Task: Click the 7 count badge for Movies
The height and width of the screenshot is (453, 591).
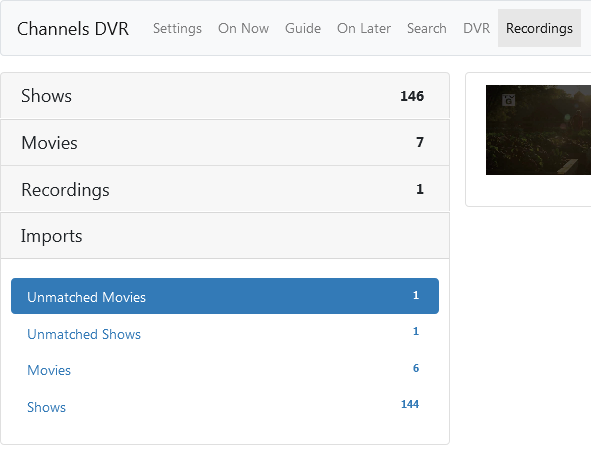Action: pos(420,142)
